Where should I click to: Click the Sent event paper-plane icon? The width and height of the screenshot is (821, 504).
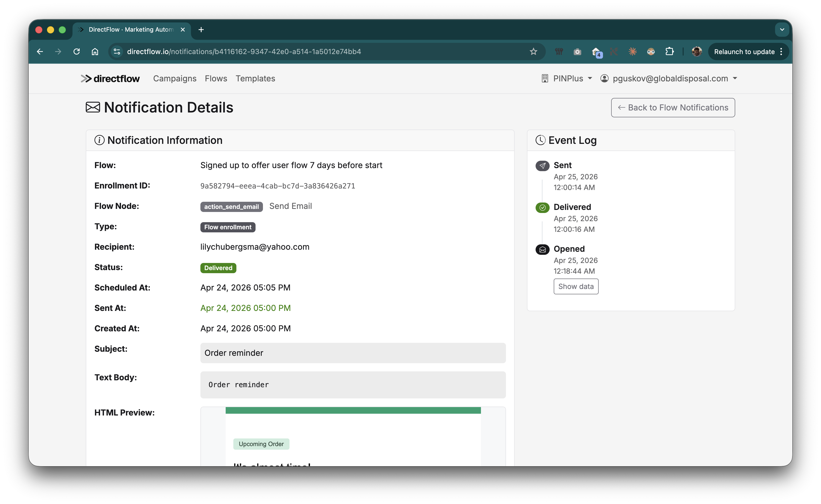[x=542, y=166]
